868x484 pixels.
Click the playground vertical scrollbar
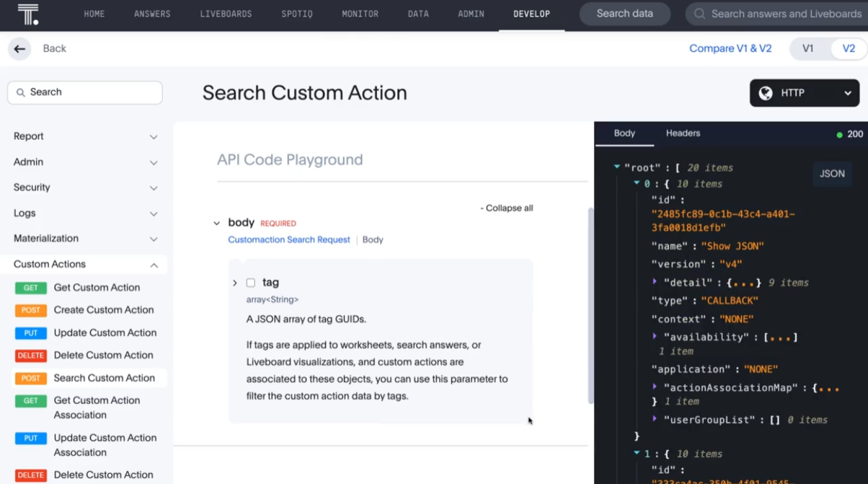point(591,306)
